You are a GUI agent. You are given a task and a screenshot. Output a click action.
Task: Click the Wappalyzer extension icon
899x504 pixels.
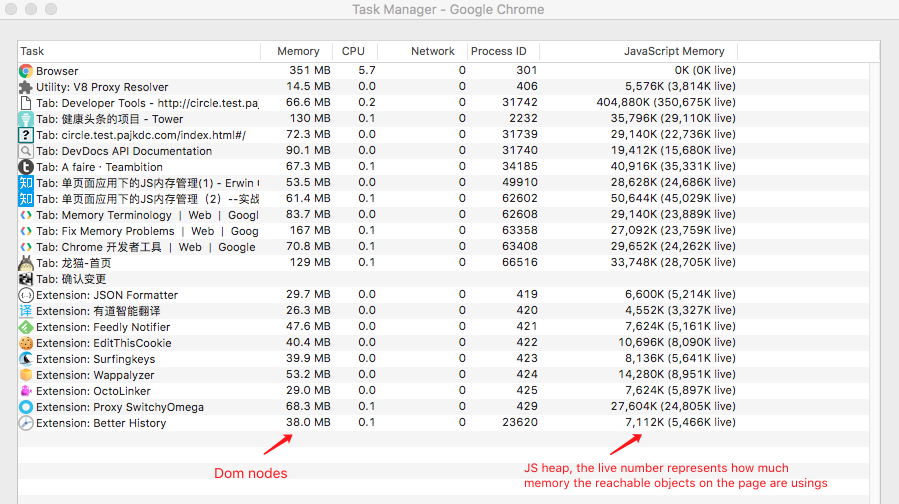[x=26, y=375]
